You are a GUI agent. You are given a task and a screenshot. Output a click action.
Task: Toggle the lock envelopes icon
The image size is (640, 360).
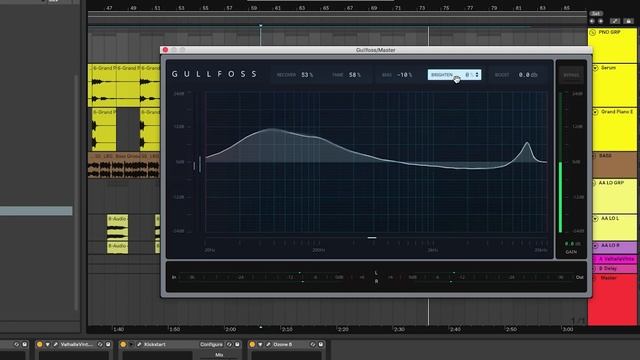click(629, 21)
